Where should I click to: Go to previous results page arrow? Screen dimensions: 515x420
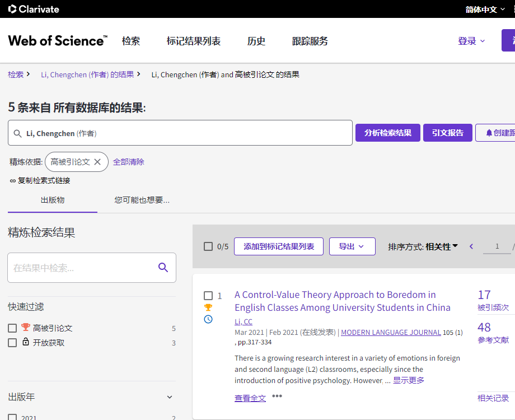[471, 246]
